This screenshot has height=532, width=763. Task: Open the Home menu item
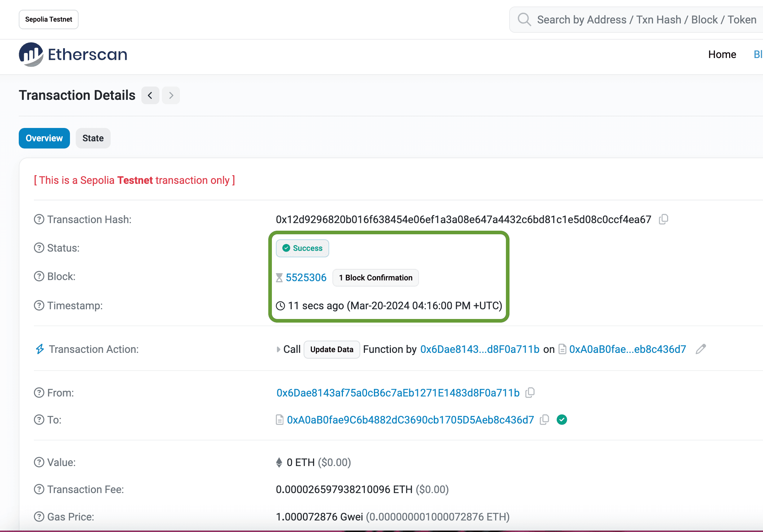[722, 54]
